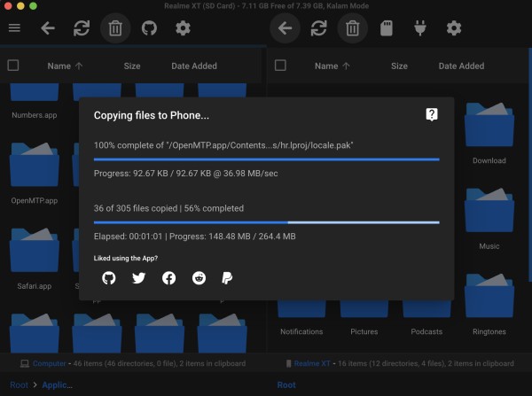Open Twitter icon in the copy dialog

pyautogui.click(x=138, y=278)
